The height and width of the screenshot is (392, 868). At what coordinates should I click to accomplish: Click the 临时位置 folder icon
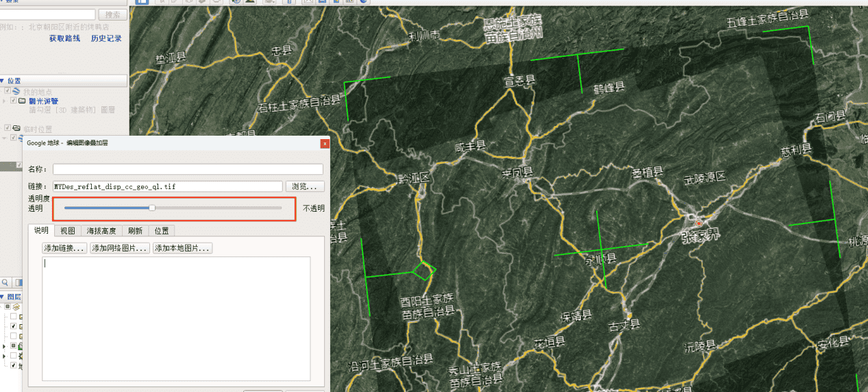(x=16, y=128)
